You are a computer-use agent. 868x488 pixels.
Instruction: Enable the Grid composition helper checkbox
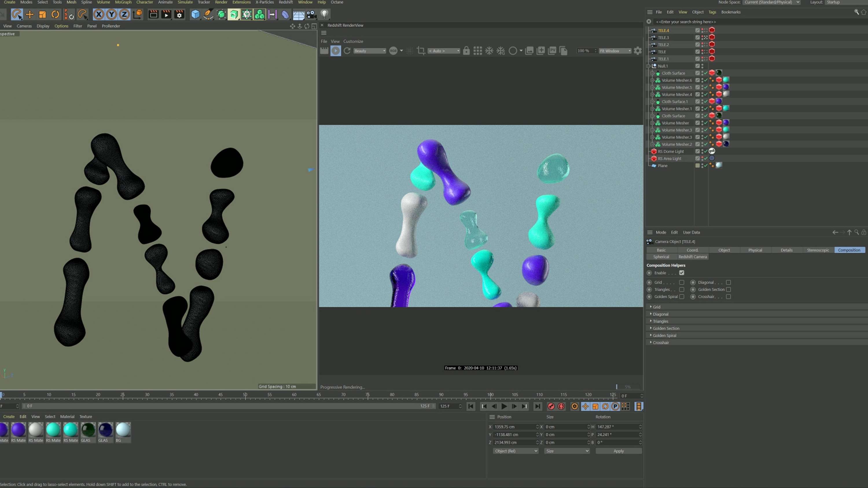(682, 282)
